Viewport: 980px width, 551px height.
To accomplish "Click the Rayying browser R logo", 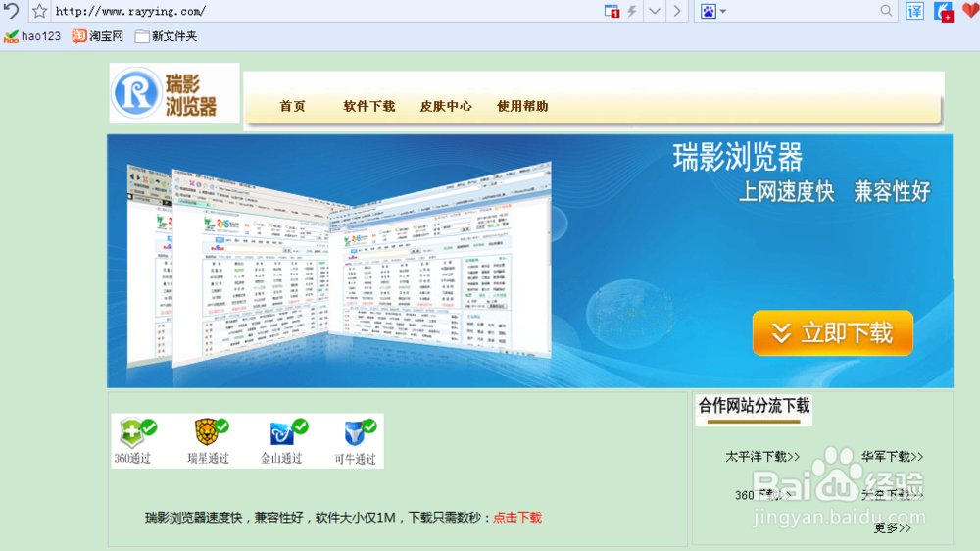I will coord(136,92).
